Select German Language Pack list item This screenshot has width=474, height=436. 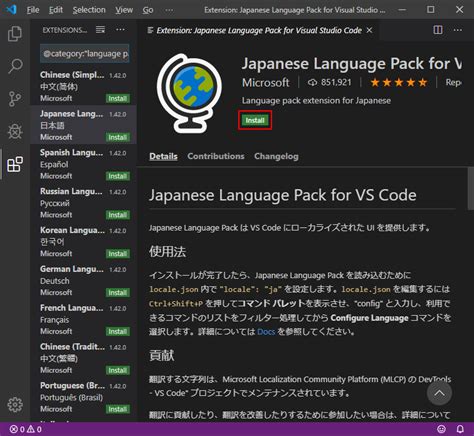click(83, 280)
